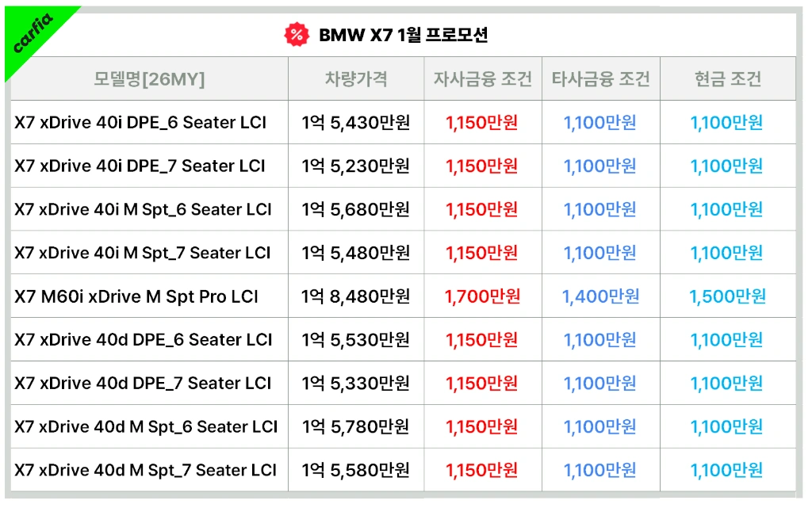Click the 모델명[26MY] column header
812x508 pixels.
(149, 78)
